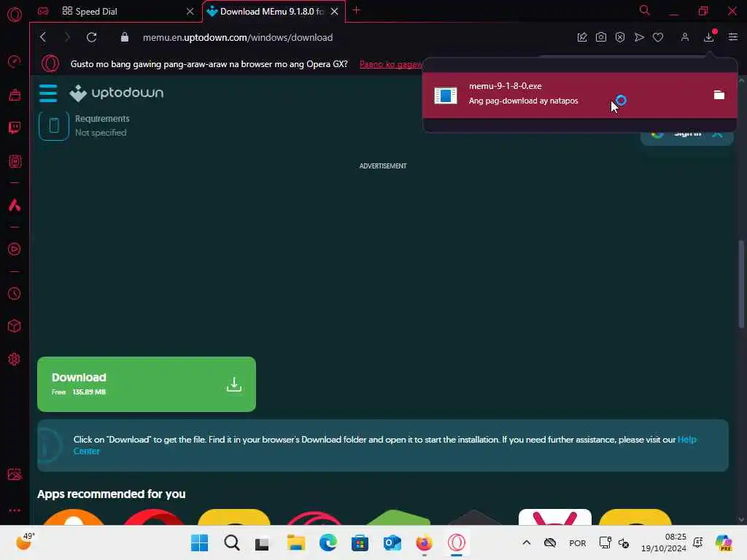Open the Uptodown hamburger menu
The height and width of the screenshot is (560, 747).
click(x=48, y=93)
